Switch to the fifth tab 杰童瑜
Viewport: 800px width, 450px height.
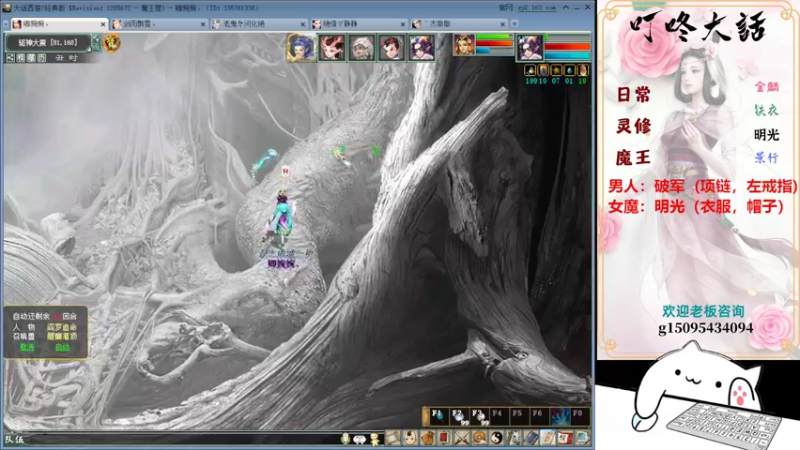click(459, 24)
